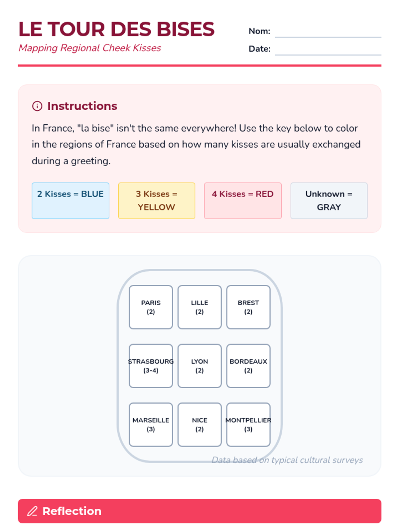399x532 pixels.
Task: Click the LE TOUR DES BISES title
Action: tap(116, 29)
